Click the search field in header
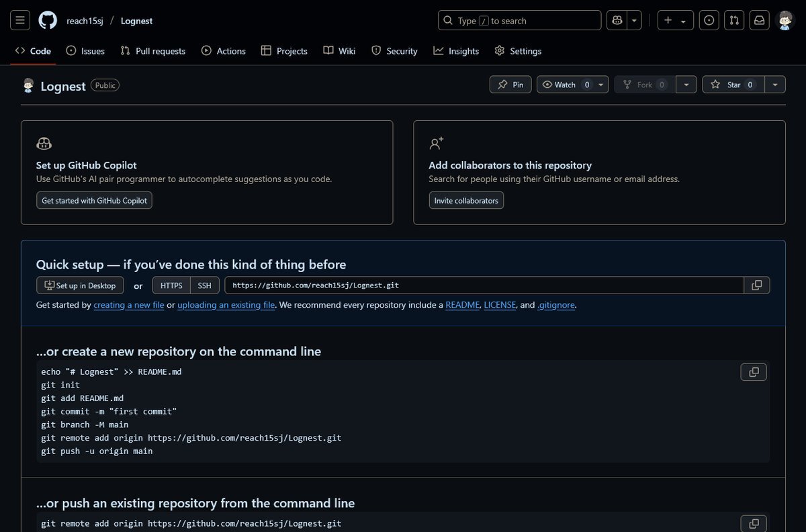The width and height of the screenshot is (806, 532). tap(519, 20)
